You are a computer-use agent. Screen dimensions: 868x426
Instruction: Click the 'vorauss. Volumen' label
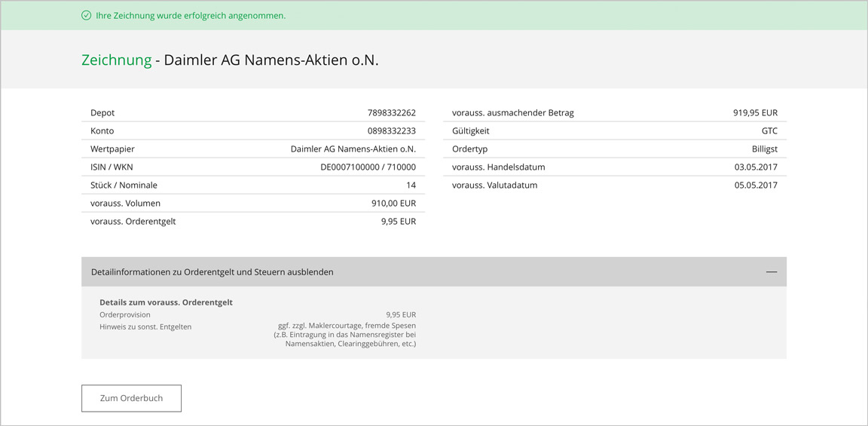pos(125,204)
